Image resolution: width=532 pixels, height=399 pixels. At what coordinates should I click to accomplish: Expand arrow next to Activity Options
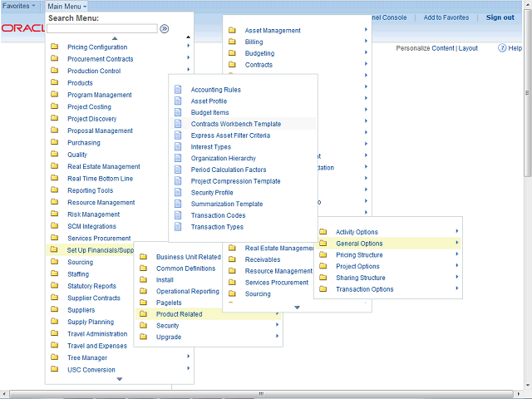(x=457, y=231)
